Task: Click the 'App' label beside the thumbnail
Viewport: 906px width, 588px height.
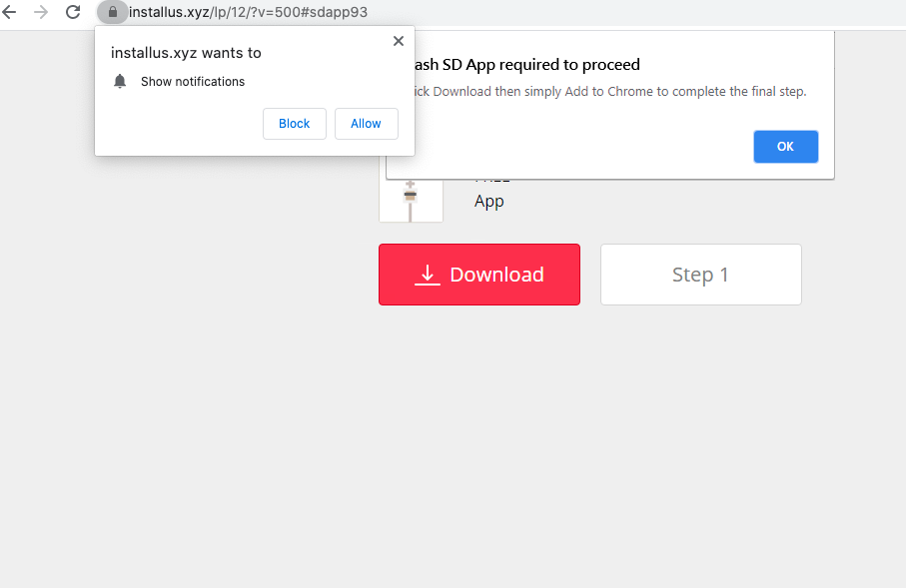Action: pyautogui.click(x=489, y=201)
